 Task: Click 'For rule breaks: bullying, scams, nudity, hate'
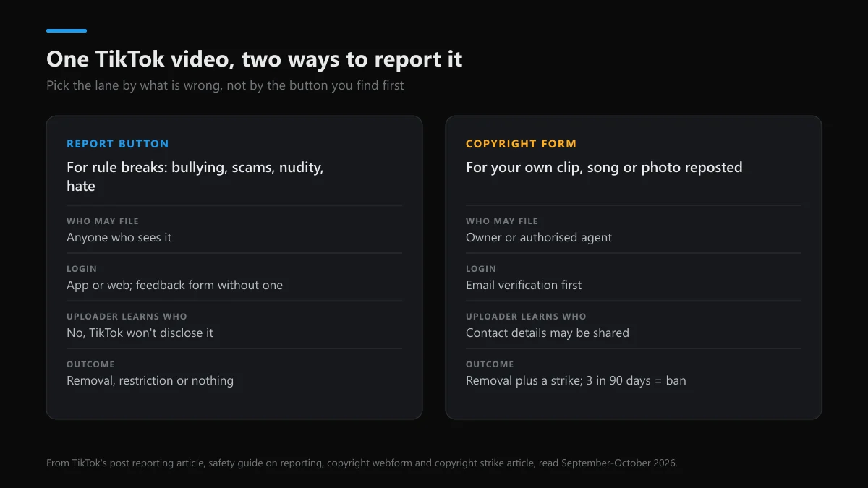click(195, 176)
